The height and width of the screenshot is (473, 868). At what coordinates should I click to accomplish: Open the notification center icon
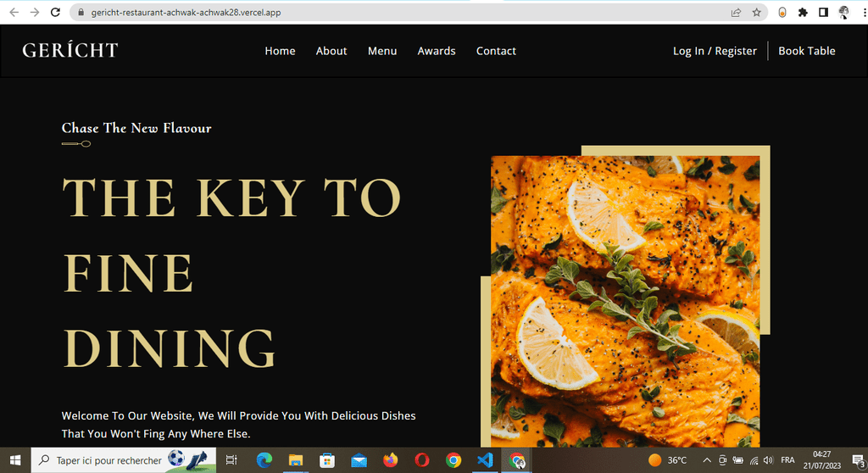(858, 460)
